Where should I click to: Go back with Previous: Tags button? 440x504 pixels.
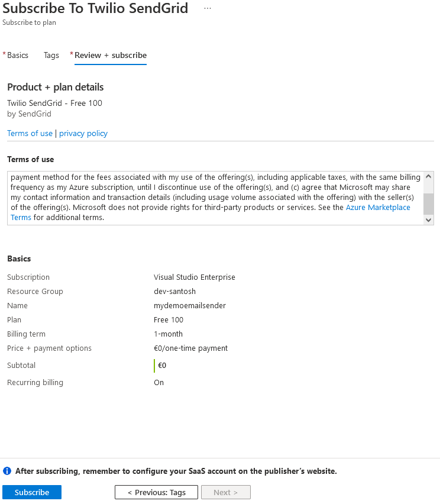[156, 492]
